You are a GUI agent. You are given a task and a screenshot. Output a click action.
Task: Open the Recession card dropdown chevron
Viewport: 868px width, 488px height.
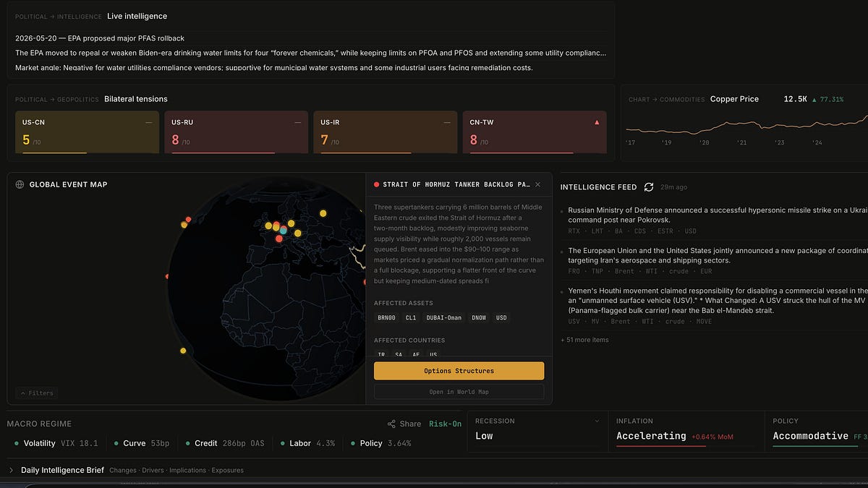point(597,421)
